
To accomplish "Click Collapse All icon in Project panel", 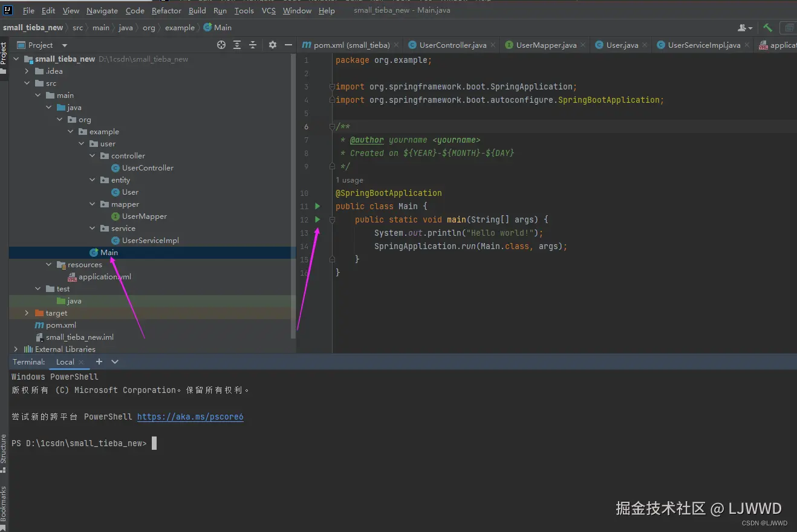I will click(253, 45).
